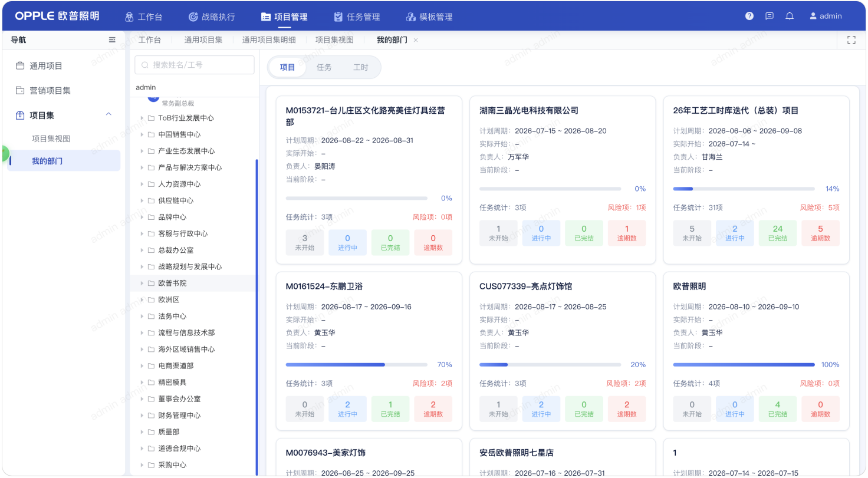Image resolution: width=868 pixels, height=478 pixels.
Task: Open the 项目管理 top menu
Action: click(284, 17)
